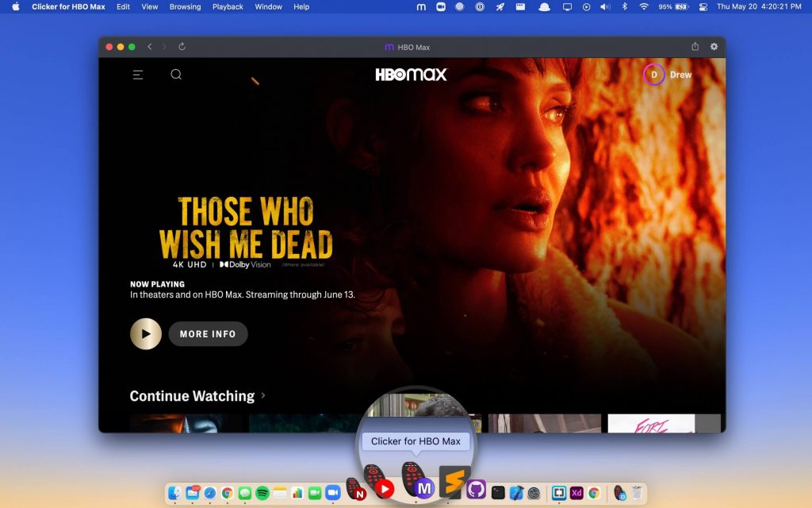This screenshot has width=812, height=508.
Task: Open search in HBO Max
Action: click(176, 74)
